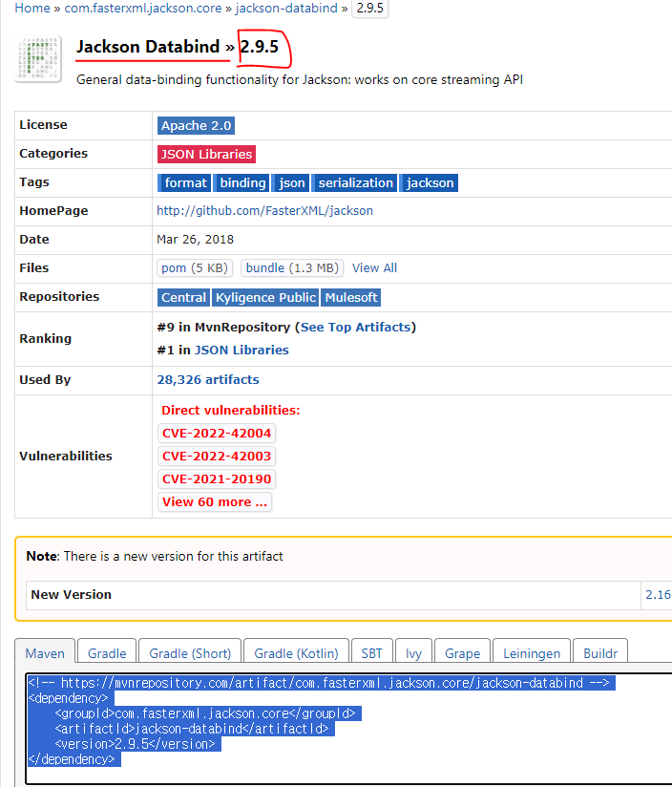Select the json tag
The height and width of the screenshot is (787, 672).
pos(291,182)
